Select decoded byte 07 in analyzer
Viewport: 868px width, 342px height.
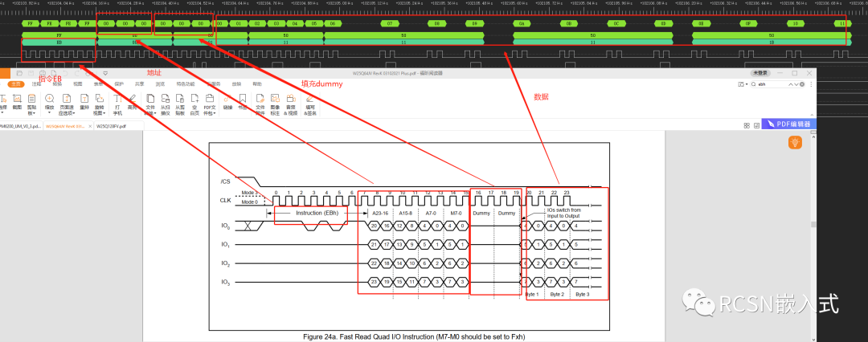click(390, 24)
